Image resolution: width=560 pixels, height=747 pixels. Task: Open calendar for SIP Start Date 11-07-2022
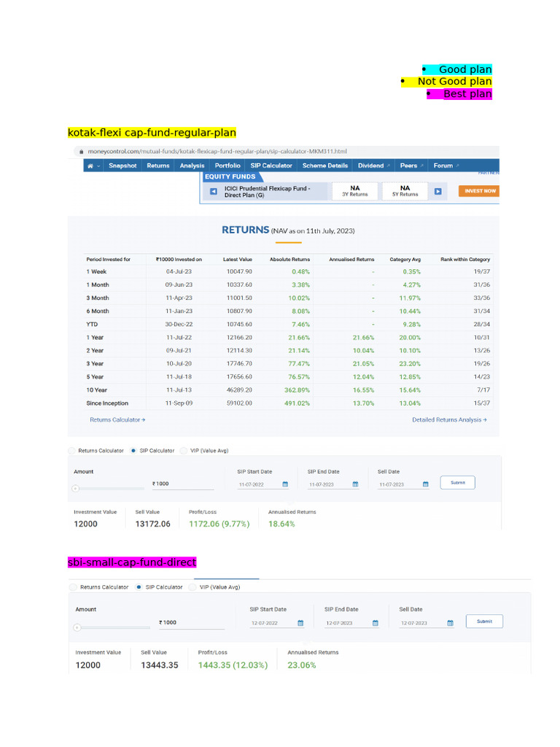click(285, 484)
